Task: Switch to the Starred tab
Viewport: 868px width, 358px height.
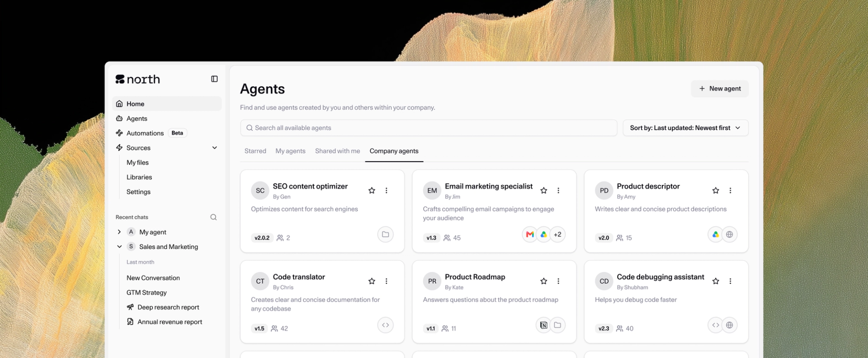Action: (255, 151)
